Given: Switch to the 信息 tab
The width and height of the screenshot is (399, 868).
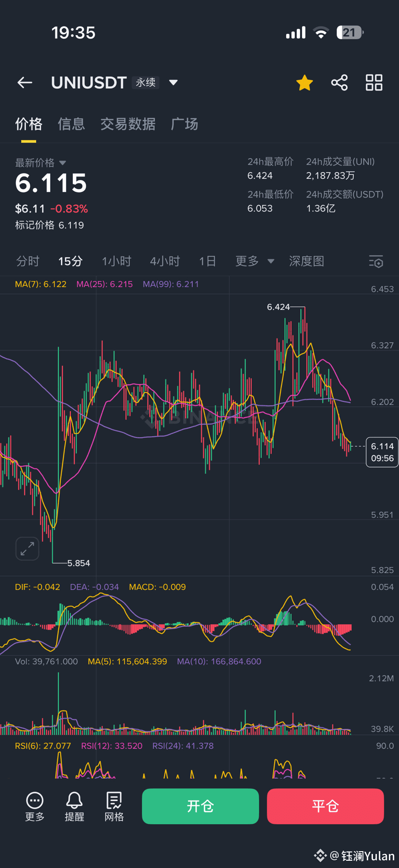Looking at the screenshot, I should pyautogui.click(x=71, y=124).
